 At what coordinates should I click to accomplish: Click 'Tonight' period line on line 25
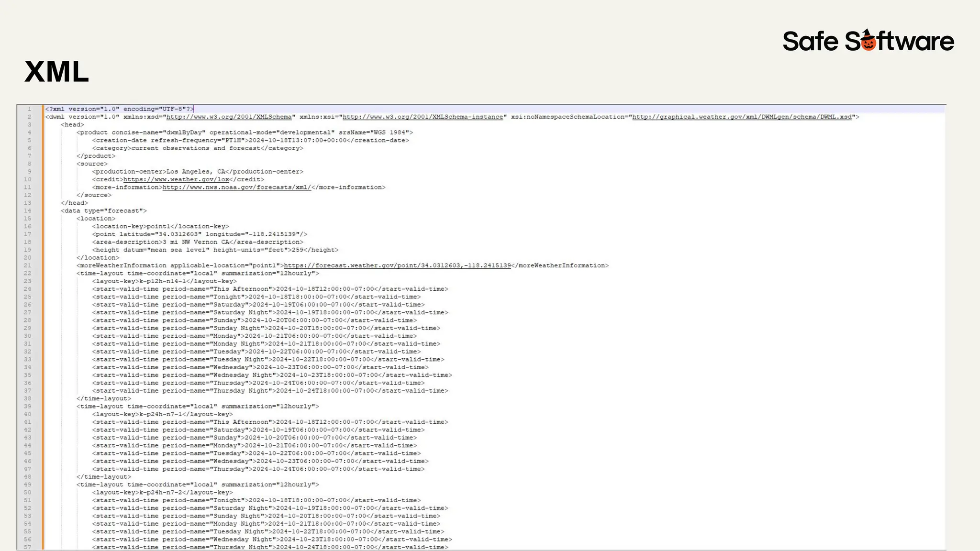coord(256,297)
